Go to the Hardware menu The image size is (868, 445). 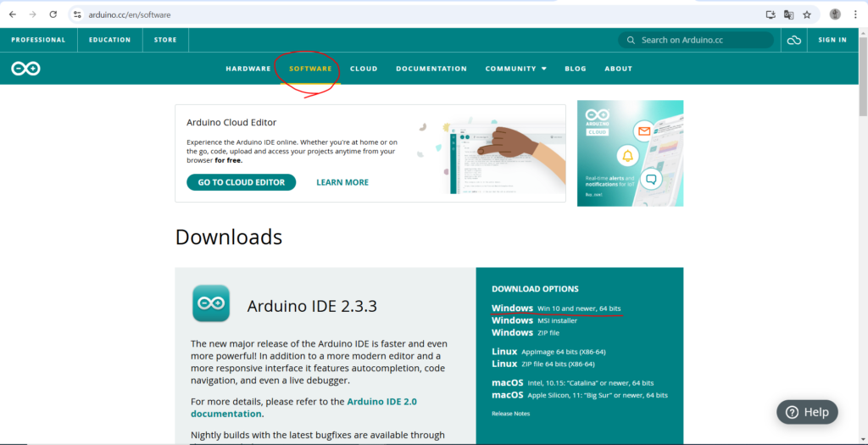248,69
